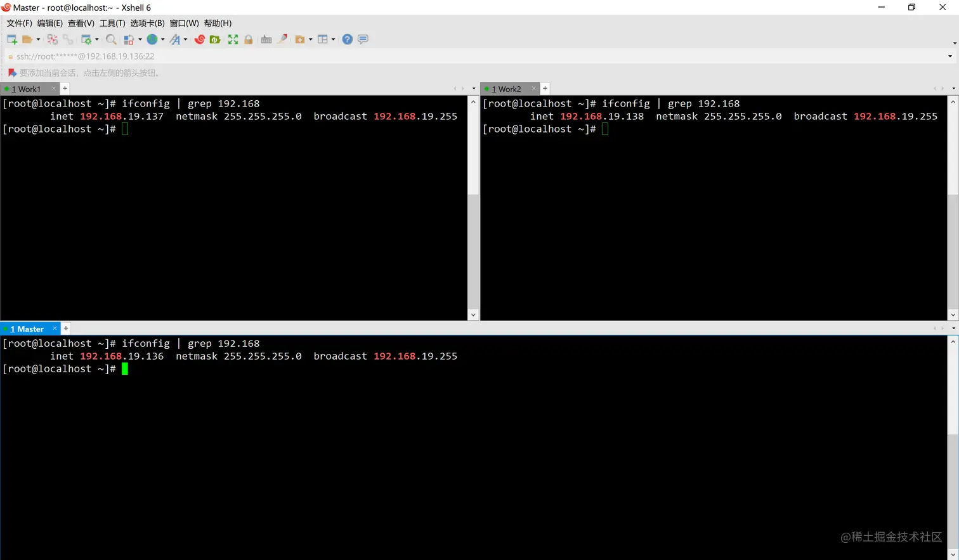Click scroll-up arrow in Work2 pane

coord(953,101)
